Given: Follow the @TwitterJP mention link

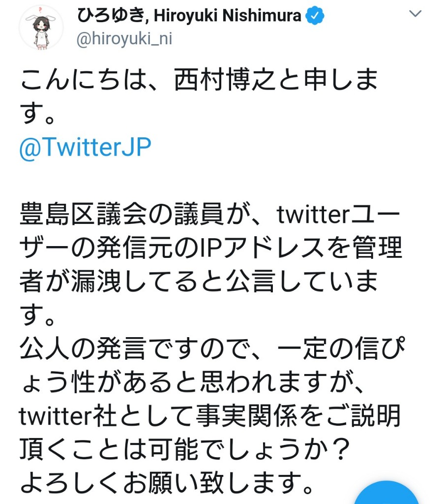Looking at the screenshot, I should click(x=85, y=147).
